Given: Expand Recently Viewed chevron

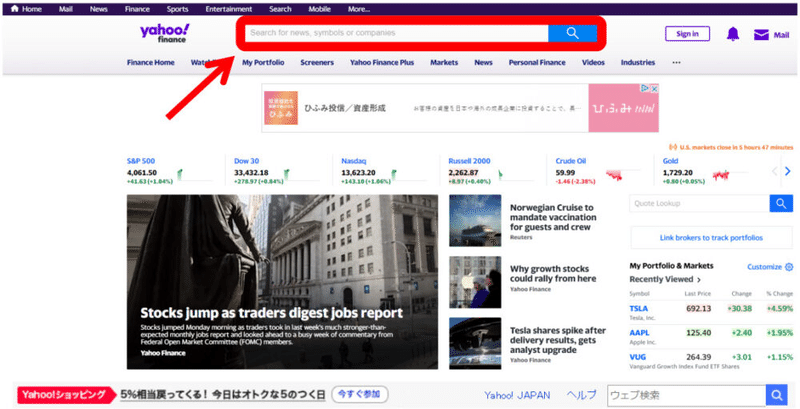Looking at the screenshot, I should tap(699, 279).
